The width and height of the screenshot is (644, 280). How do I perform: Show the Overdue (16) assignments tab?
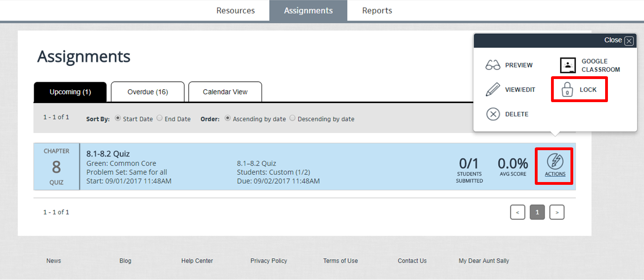pos(148,92)
